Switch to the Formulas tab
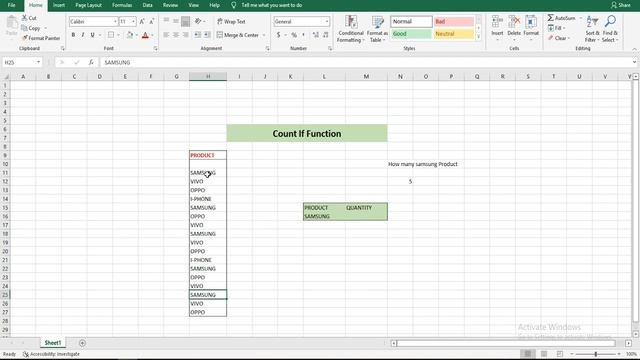This screenshot has height=360, width=640. (122, 5)
